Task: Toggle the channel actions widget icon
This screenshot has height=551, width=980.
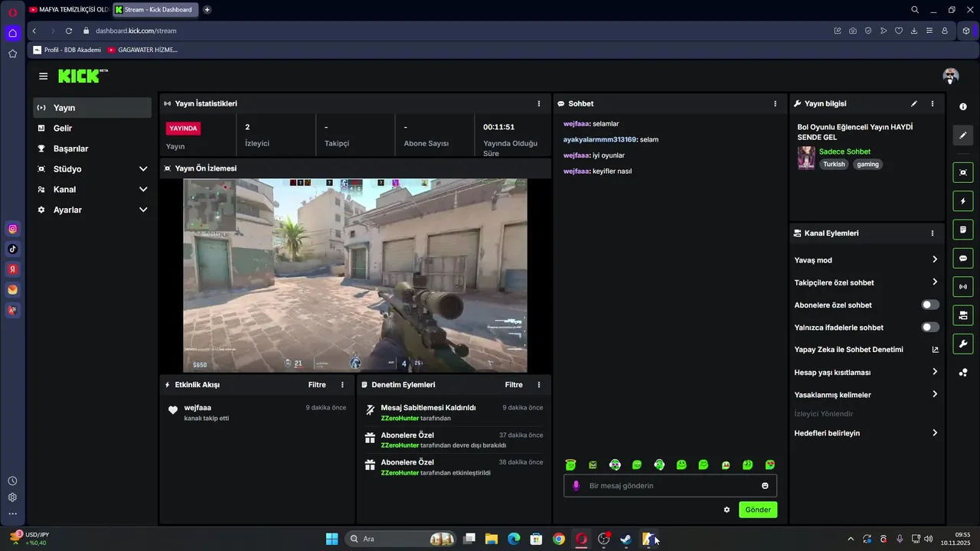Action: tap(963, 315)
